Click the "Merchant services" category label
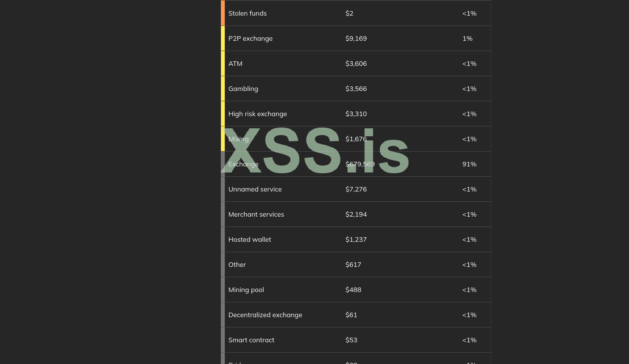This screenshot has height=364, width=629. (x=256, y=214)
